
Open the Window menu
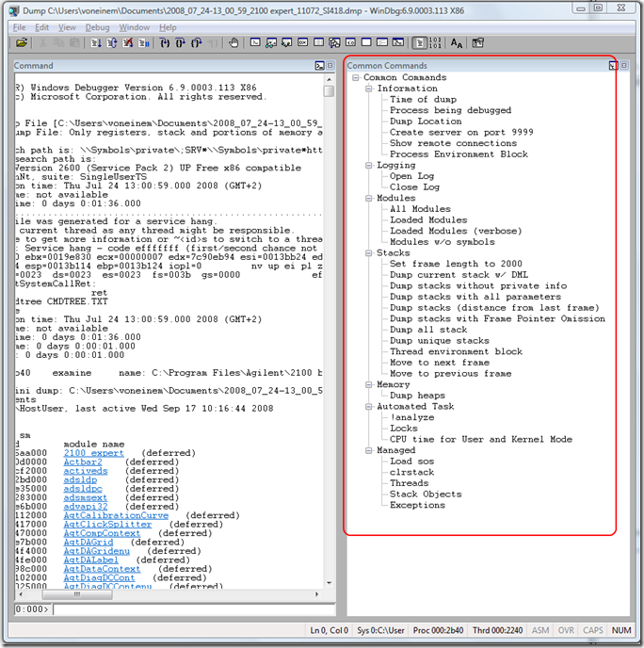pyautogui.click(x=135, y=27)
